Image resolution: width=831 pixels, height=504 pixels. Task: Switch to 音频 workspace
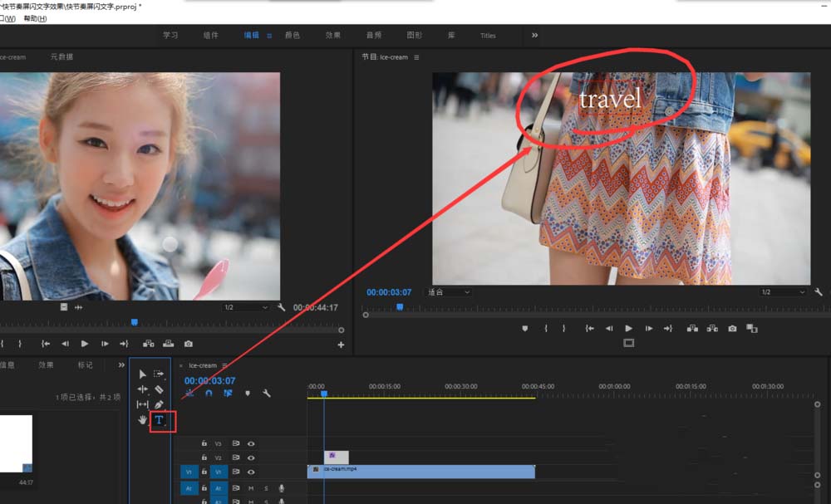coord(374,36)
